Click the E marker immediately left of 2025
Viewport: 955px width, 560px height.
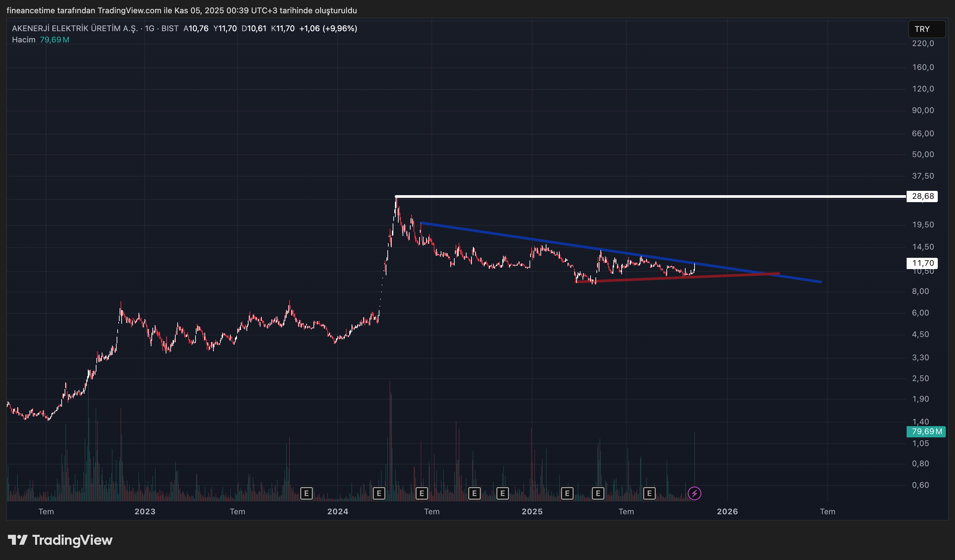tap(502, 493)
